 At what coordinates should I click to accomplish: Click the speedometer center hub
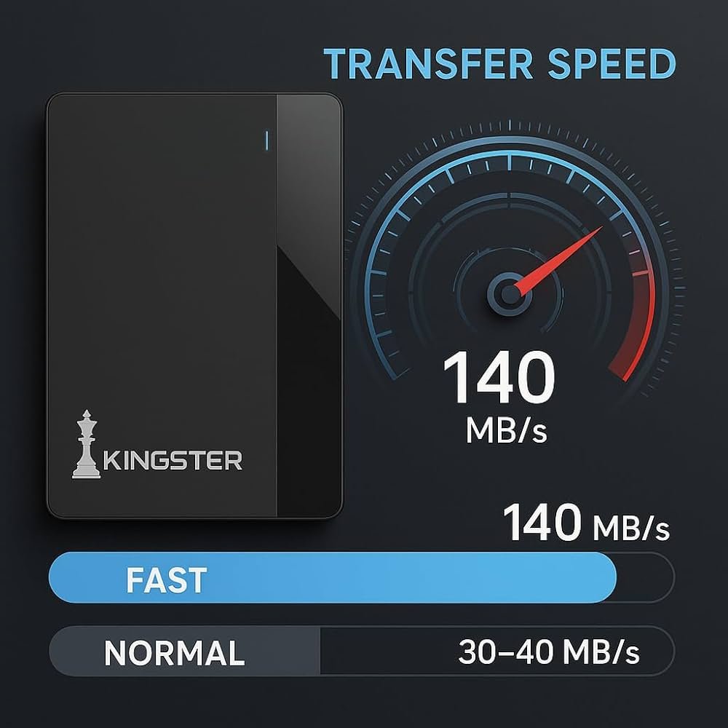point(510,294)
